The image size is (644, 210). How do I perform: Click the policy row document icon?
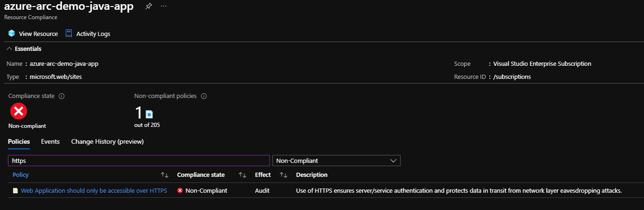(15, 190)
